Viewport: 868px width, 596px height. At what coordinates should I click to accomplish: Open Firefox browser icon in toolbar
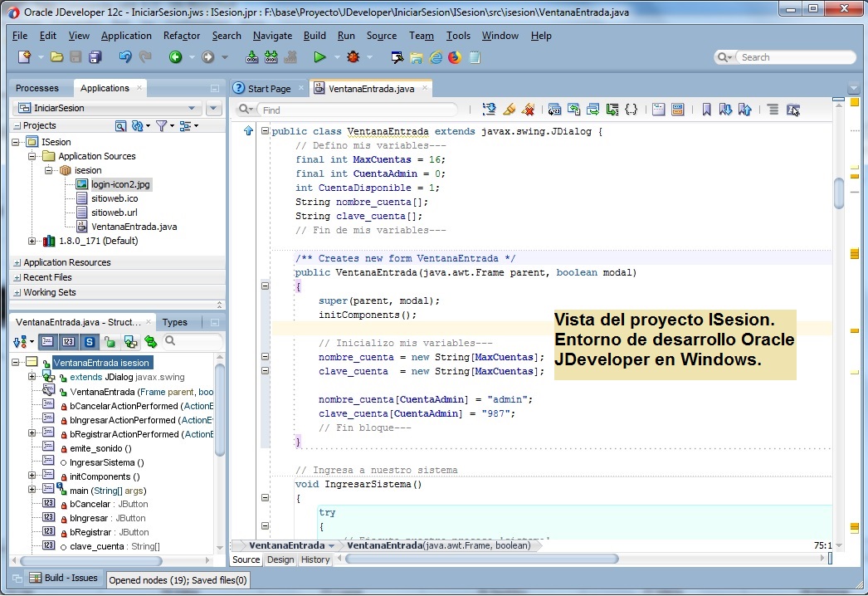tap(455, 57)
